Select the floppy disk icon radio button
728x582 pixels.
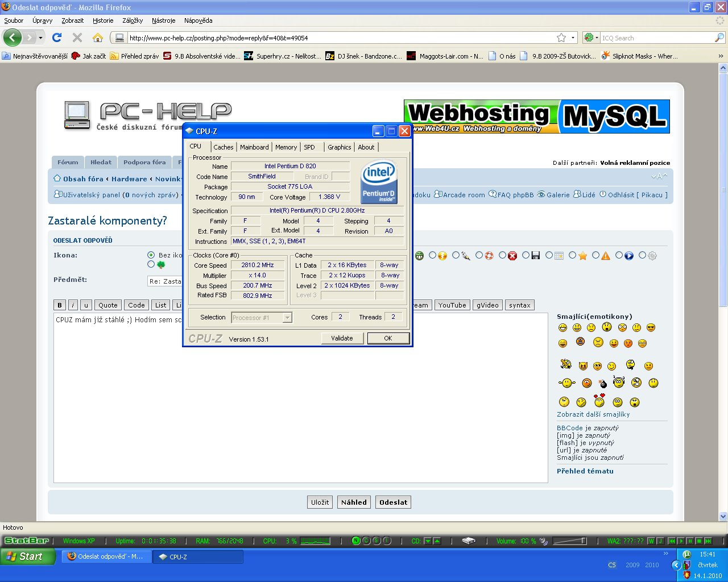click(526, 255)
